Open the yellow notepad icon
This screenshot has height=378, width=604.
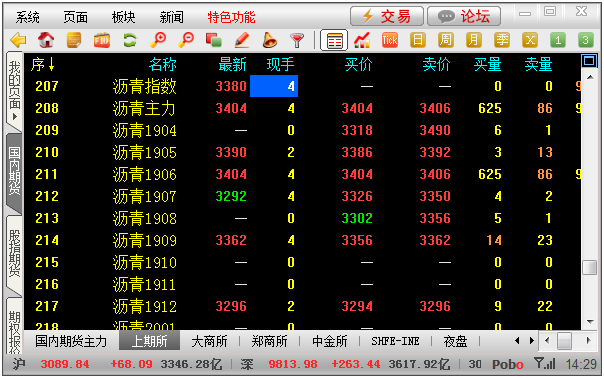74,40
